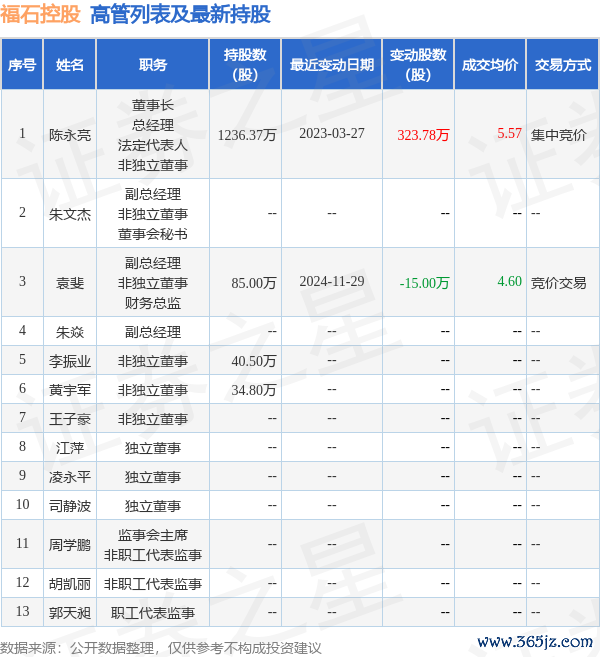
Task: Click the name 朱文杰
Action: tap(70, 214)
